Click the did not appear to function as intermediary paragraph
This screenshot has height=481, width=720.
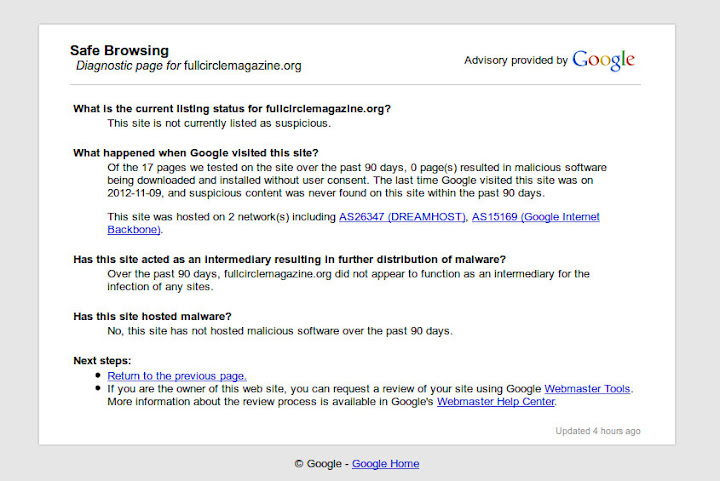coord(348,280)
